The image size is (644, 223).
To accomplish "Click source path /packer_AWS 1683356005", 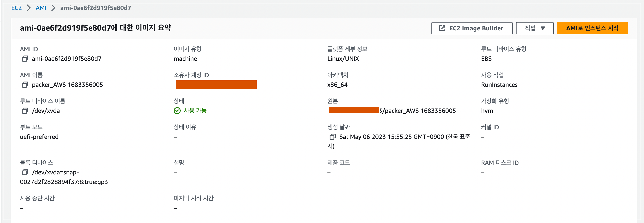I will pyautogui.click(x=419, y=111).
